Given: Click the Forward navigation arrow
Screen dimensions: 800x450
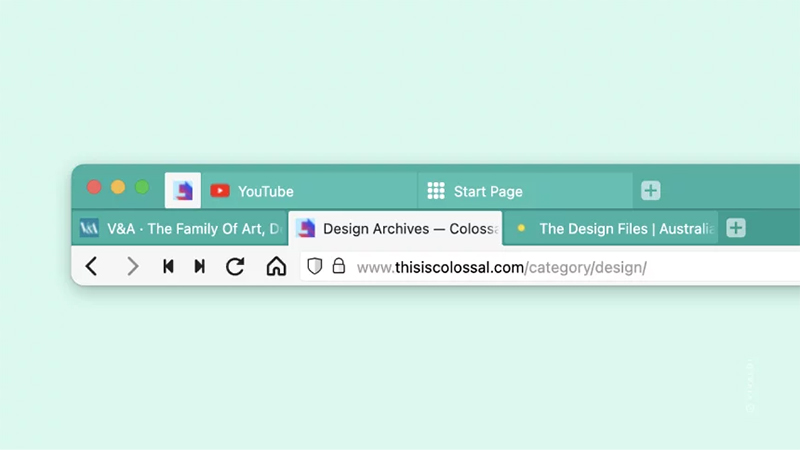Looking at the screenshot, I should click(x=132, y=266).
